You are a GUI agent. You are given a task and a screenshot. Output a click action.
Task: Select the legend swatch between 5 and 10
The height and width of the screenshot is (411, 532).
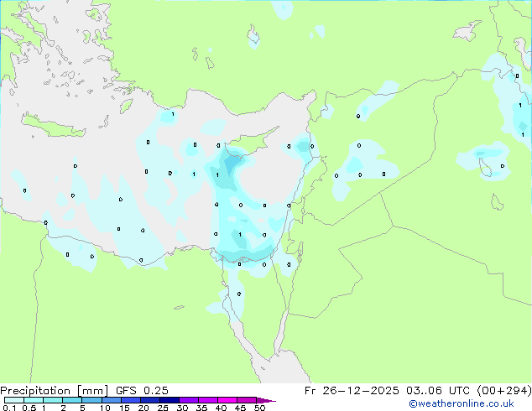[91, 400]
